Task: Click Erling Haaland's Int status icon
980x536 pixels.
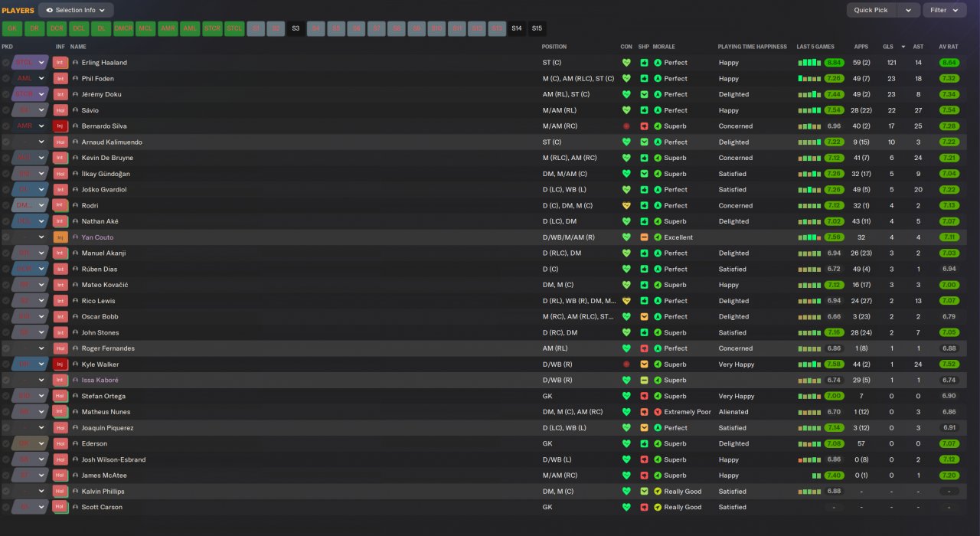Action: click(x=60, y=63)
